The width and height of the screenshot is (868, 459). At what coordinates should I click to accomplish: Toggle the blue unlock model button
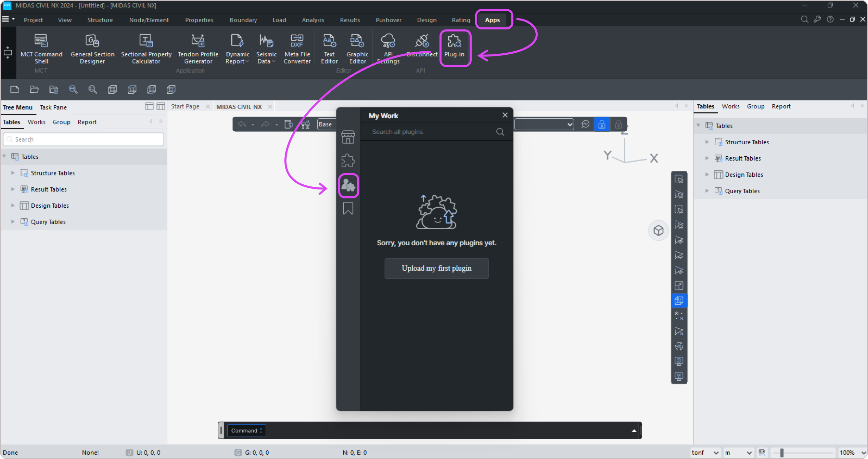[602, 124]
